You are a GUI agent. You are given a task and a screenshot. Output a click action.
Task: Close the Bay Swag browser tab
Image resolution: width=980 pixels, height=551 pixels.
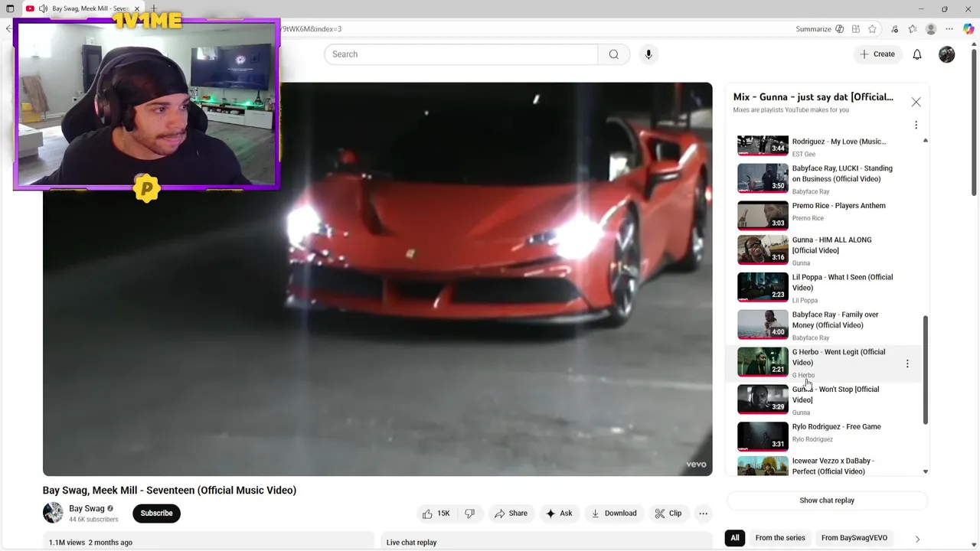[137, 8]
